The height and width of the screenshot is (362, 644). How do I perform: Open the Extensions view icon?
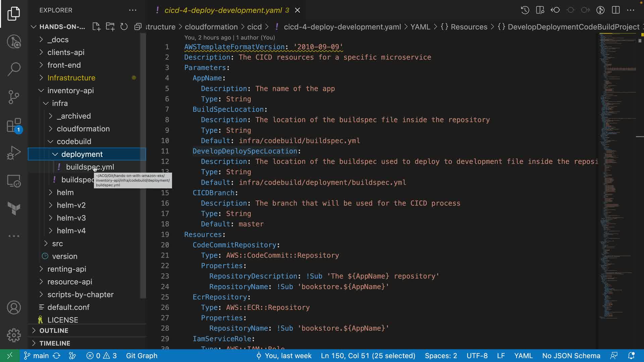coord(14,126)
